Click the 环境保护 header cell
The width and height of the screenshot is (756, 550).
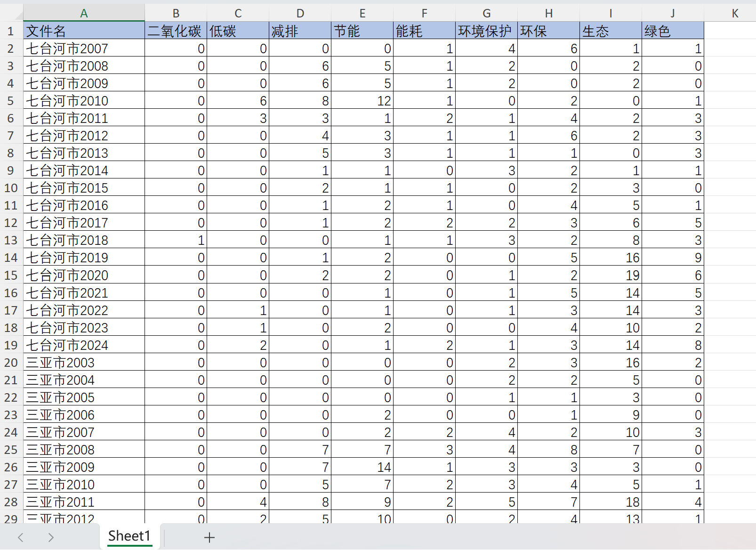(x=486, y=31)
